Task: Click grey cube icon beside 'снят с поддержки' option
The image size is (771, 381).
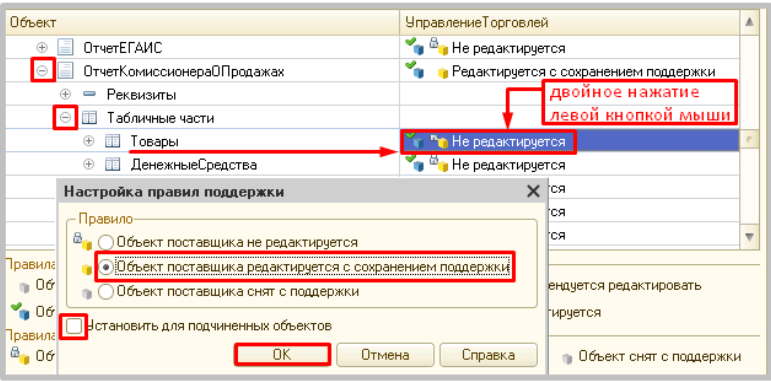Action: [x=87, y=293]
